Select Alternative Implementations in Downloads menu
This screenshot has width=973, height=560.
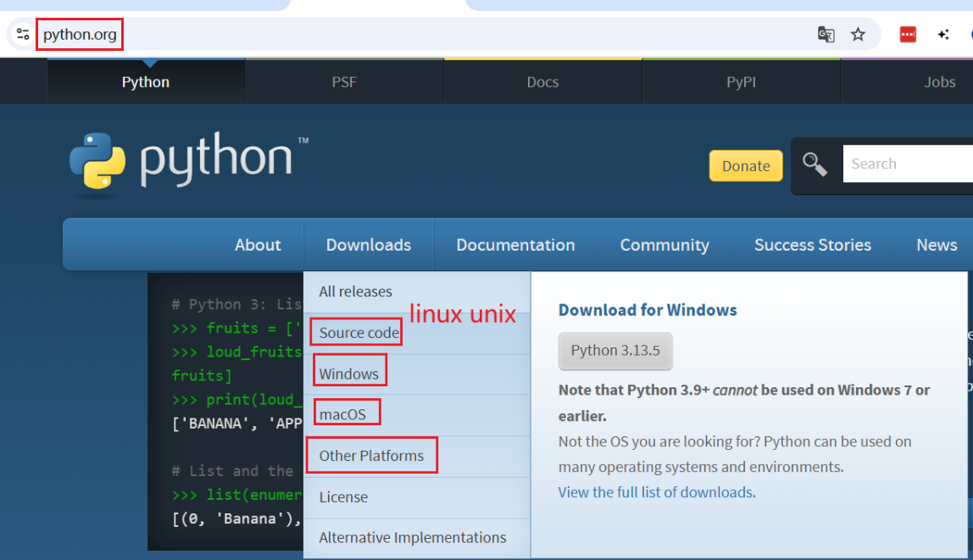(417, 538)
